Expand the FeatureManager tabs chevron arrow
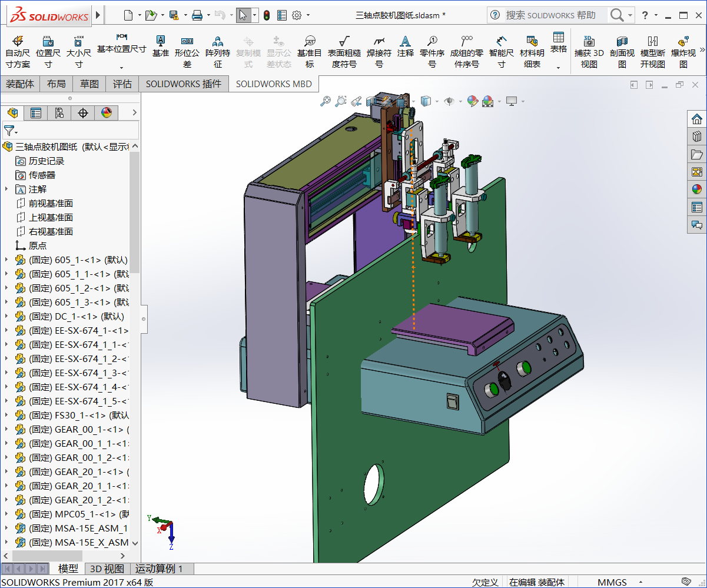 (x=134, y=112)
